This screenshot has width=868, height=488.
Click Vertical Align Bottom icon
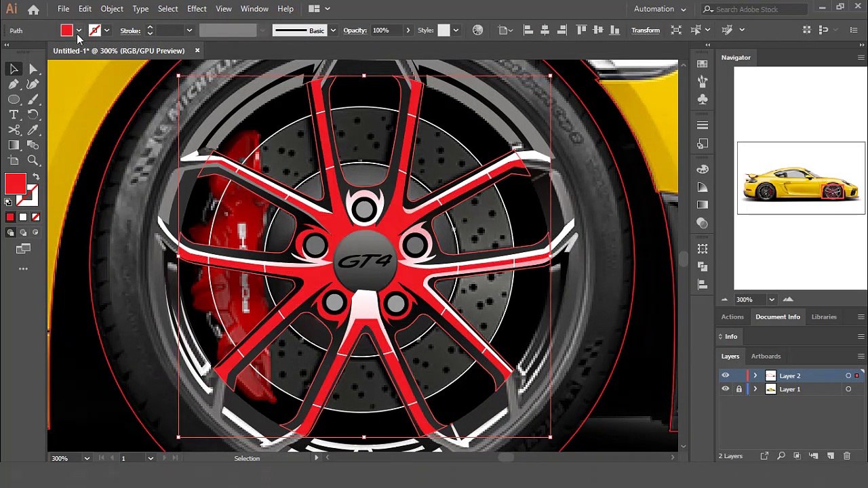pos(614,30)
